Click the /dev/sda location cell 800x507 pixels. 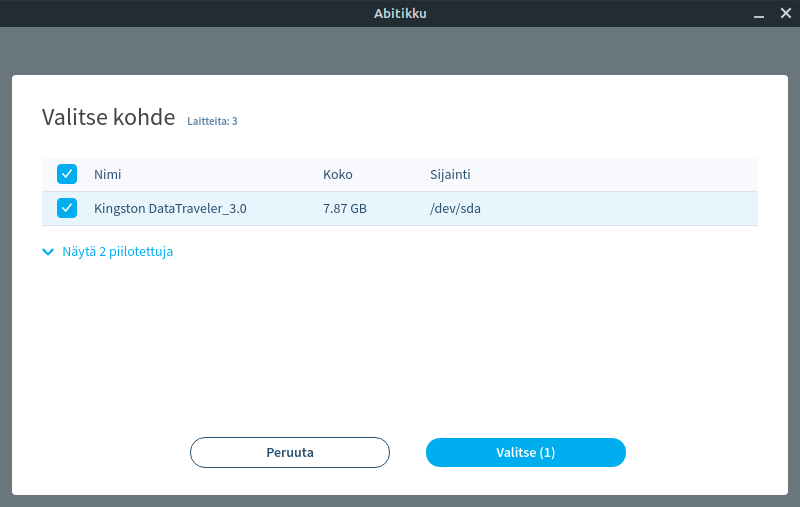(x=456, y=209)
